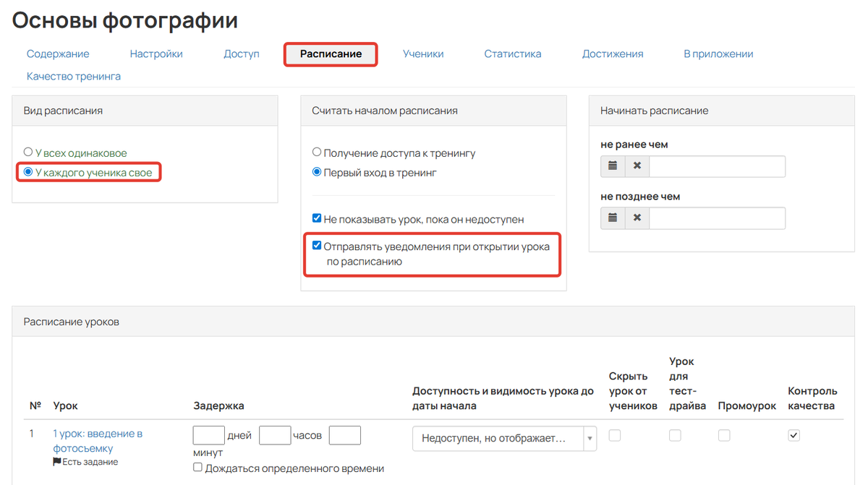
Task: Select 'У каждого ученика свое' radio option
Action: click(x=28, y=172)
